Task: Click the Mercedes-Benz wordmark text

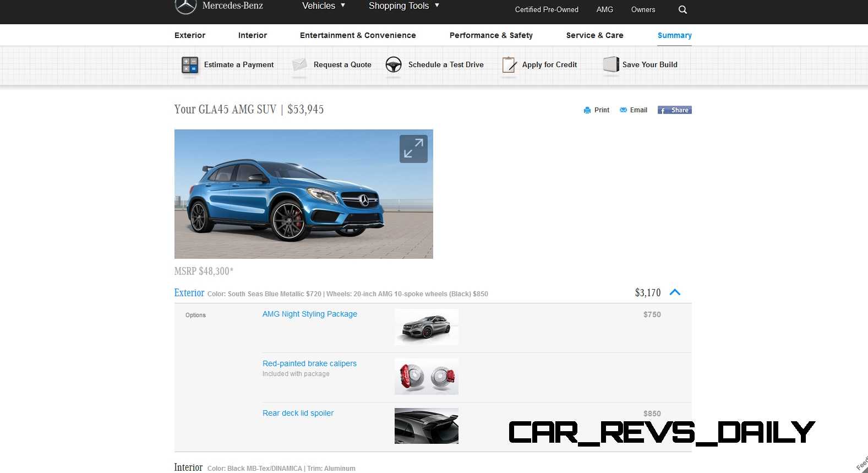Action: click(233, 6)
